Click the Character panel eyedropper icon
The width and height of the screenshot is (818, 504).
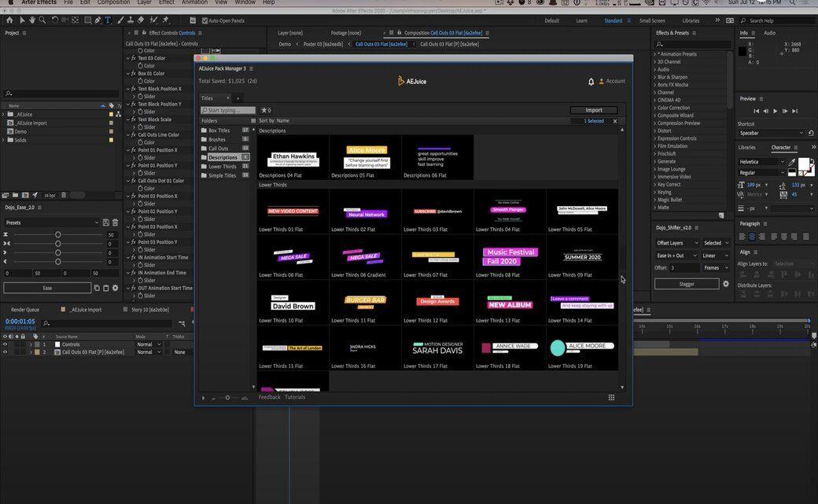(x=793, y=162)
